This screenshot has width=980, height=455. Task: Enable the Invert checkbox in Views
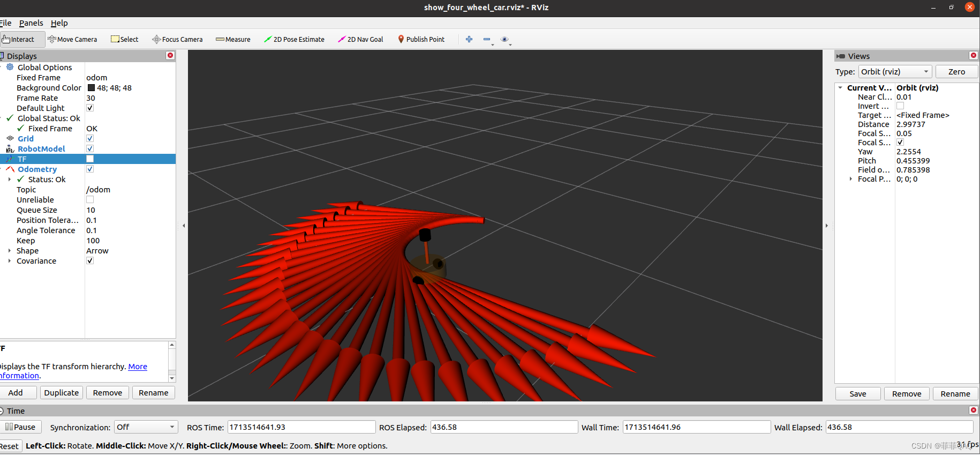coord(900,106)
